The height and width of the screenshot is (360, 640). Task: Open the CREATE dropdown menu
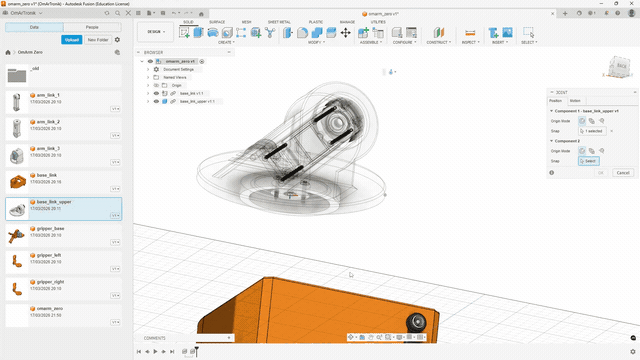pos(226,42)
